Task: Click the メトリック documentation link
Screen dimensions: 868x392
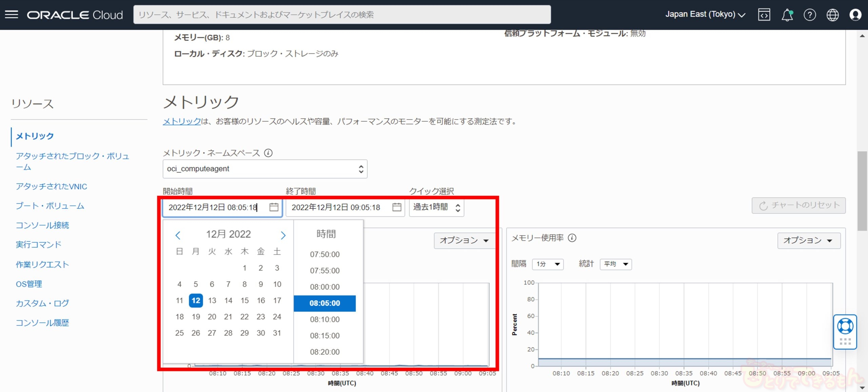Action: tap(182, 121)
